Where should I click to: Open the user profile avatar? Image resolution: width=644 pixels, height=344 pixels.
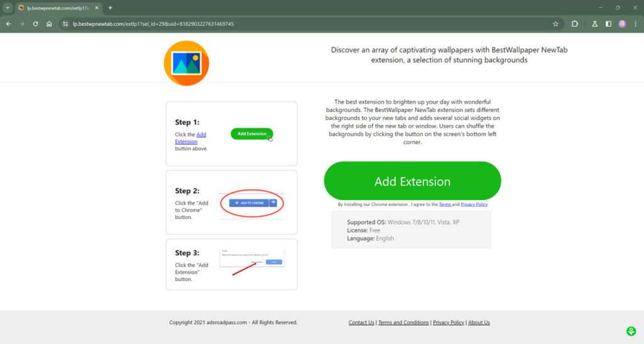(x=622, y=25)
